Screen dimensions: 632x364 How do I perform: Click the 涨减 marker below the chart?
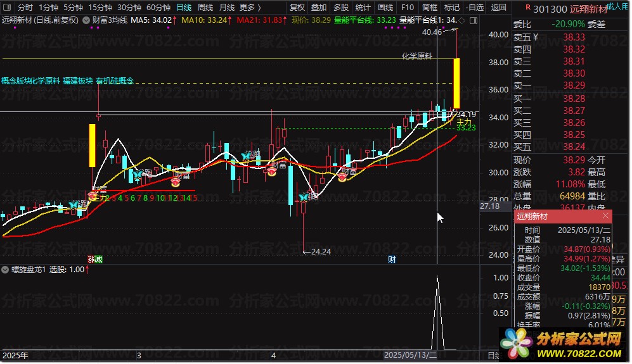coord(95,260)
